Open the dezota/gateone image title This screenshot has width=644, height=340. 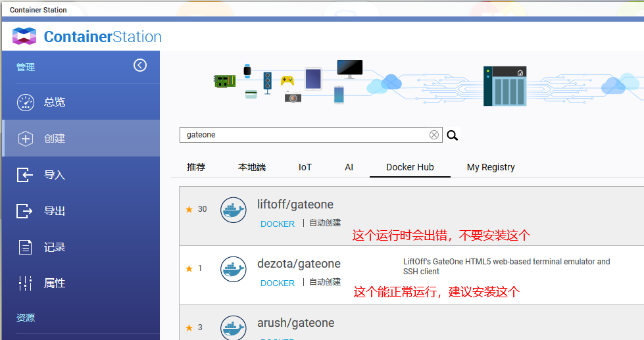click(299, 264)
